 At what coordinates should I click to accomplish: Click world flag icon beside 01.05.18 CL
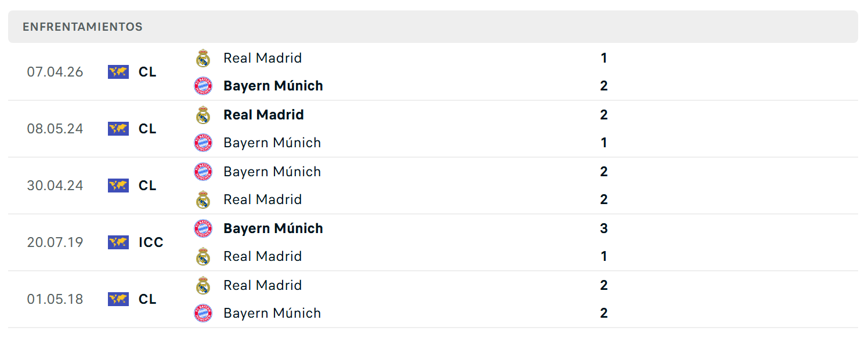[x=118, y=299]
